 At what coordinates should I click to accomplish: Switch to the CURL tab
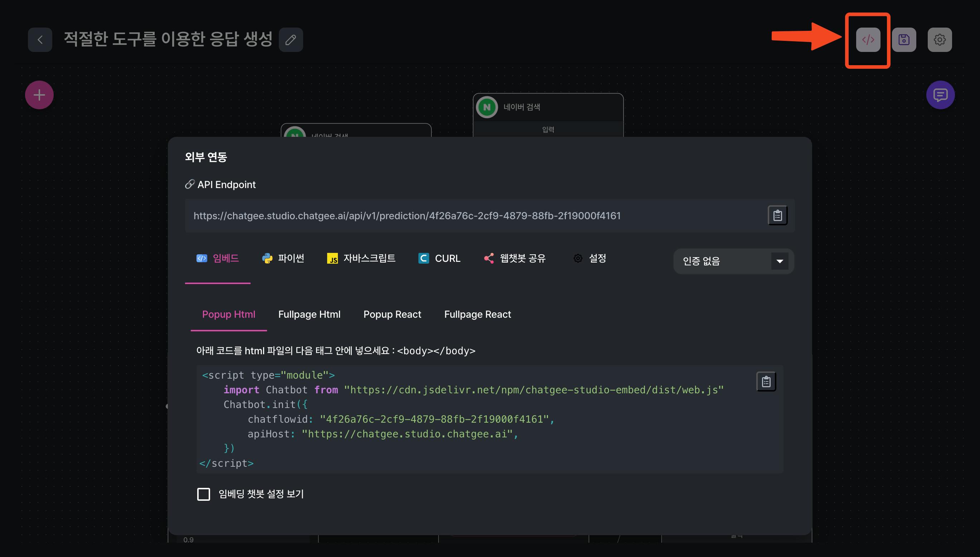pos(439,259)
